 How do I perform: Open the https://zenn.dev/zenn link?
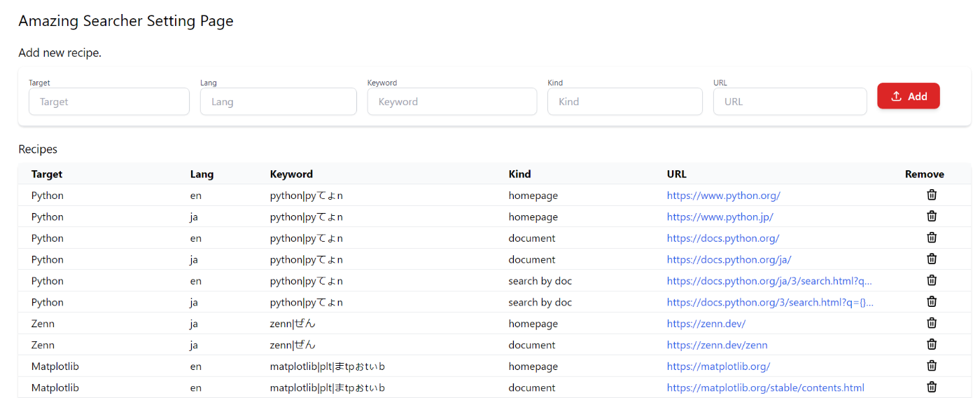click(x=717, y=345)
